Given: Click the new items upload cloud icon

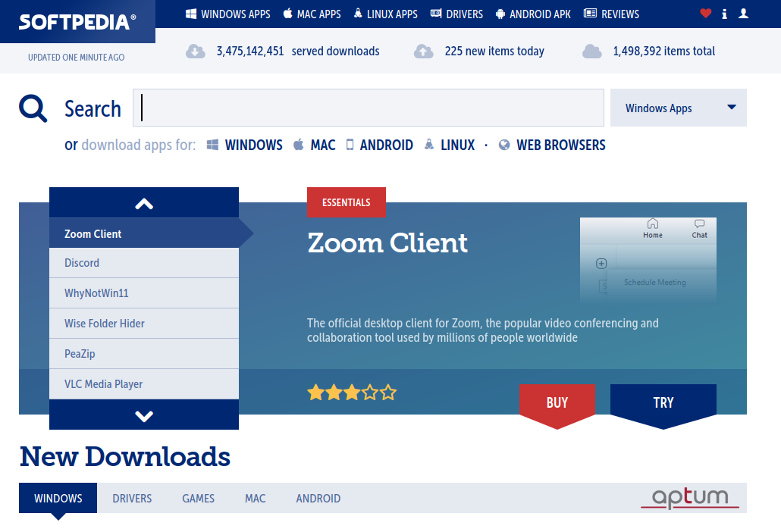Looking at the screenshot, I should tap(423, 52).
